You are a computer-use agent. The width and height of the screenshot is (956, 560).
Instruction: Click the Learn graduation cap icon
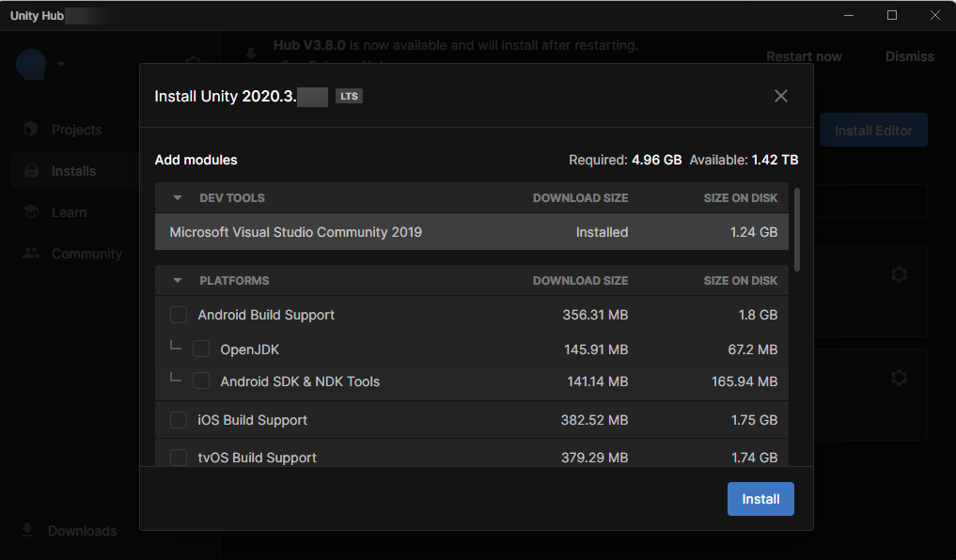31,212
